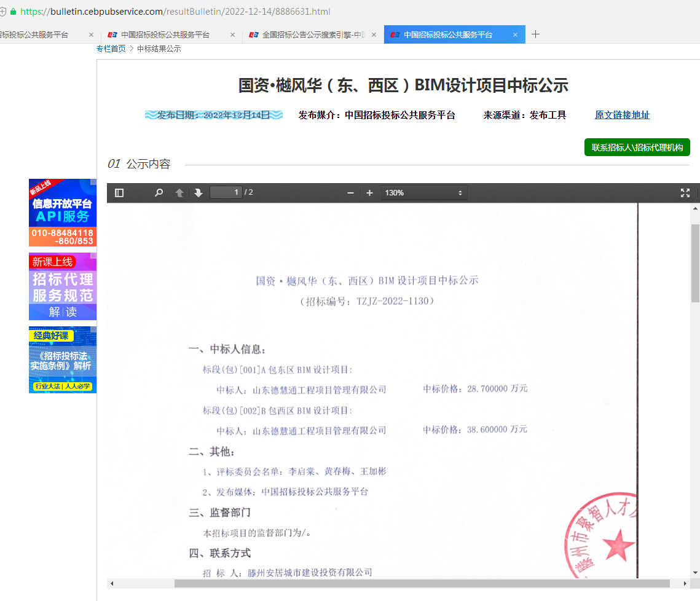The height and width of the screenshot is (601, 700).
Task: Go to the next page of the PDF
Action: tap(198, 192)
